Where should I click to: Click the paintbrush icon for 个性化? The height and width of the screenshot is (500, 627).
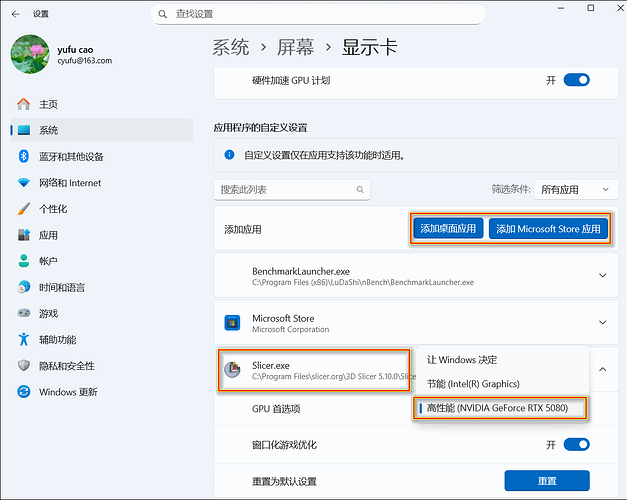pyautogui.click(x=24, y=209)
